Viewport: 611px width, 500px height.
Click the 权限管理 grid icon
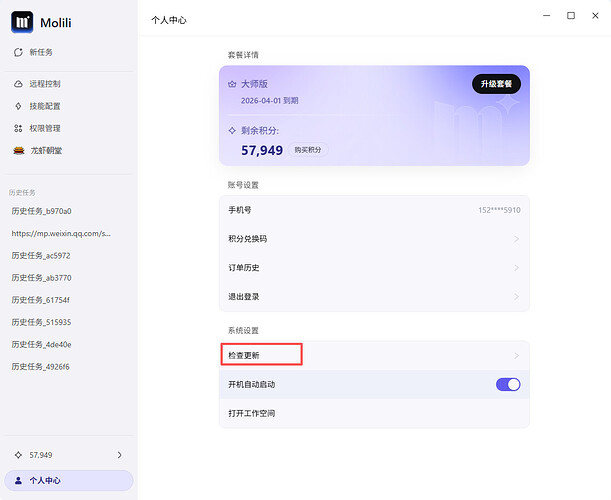(18, 128)
